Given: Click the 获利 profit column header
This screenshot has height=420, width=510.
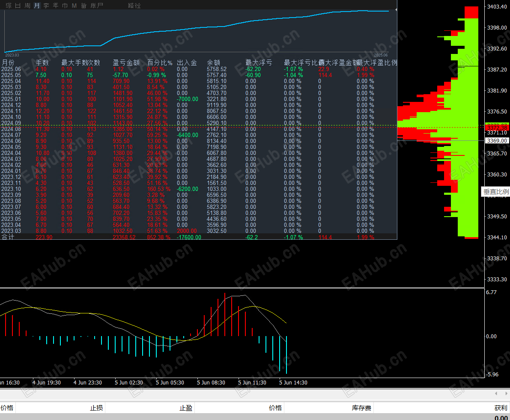Looking at the screenshot, I should tap(501, 408).
